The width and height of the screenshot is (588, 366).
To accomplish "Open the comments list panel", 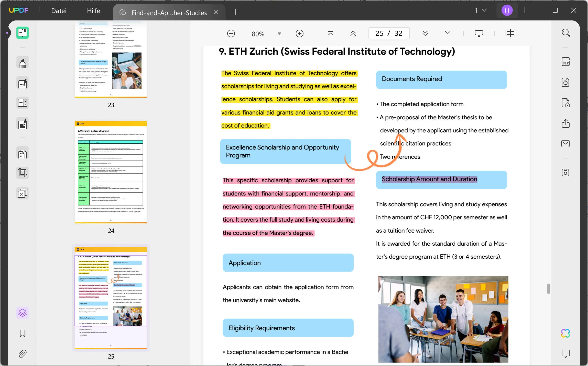I will click(565, 353).
